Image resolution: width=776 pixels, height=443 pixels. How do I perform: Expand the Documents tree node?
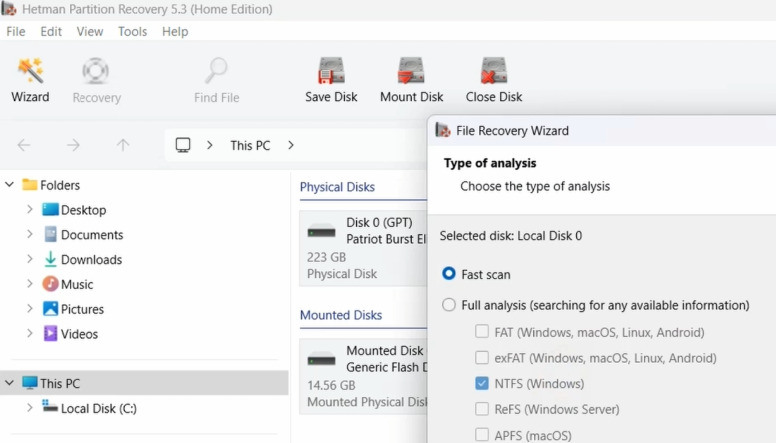coord(30,234)
